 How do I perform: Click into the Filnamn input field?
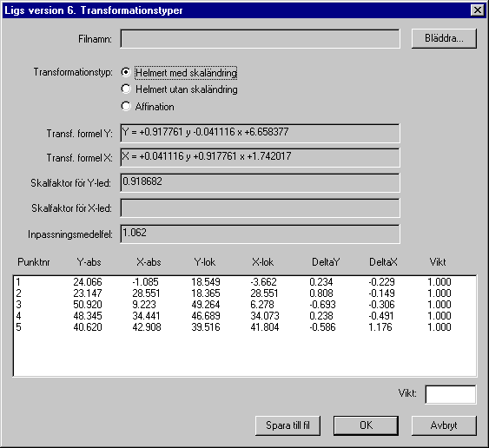260,39
